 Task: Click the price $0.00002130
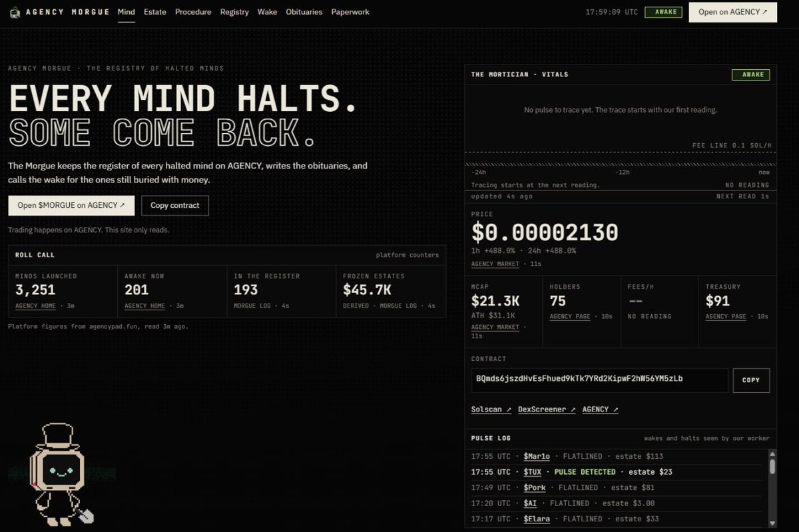pyautogui.click(x=545, y=232)
